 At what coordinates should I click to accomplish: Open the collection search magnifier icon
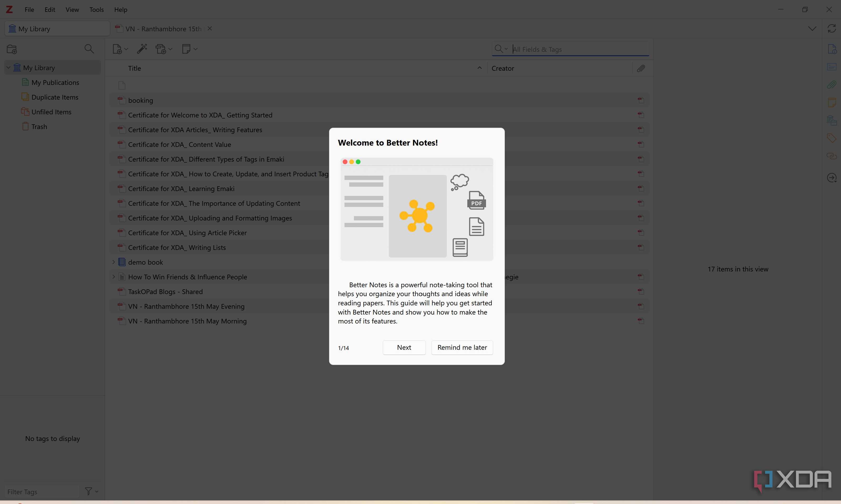point(89,49)
